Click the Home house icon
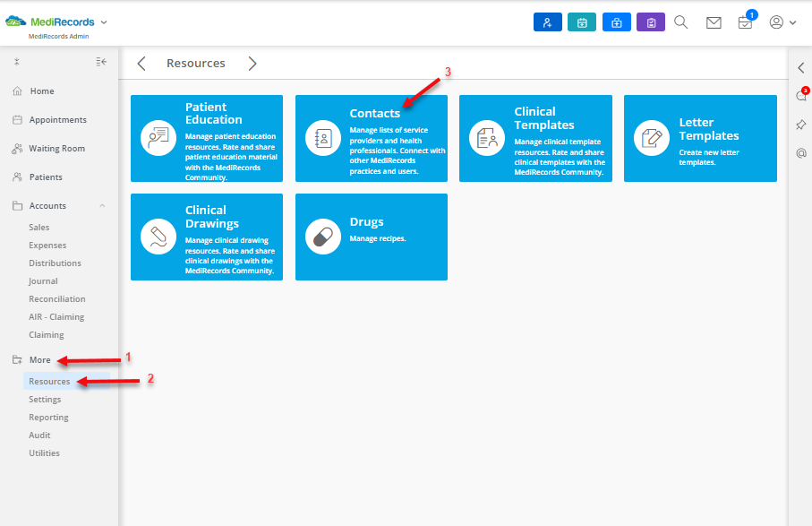Image resolution: width=812 pixels, height=526 pixels. (x=17, y=91)
